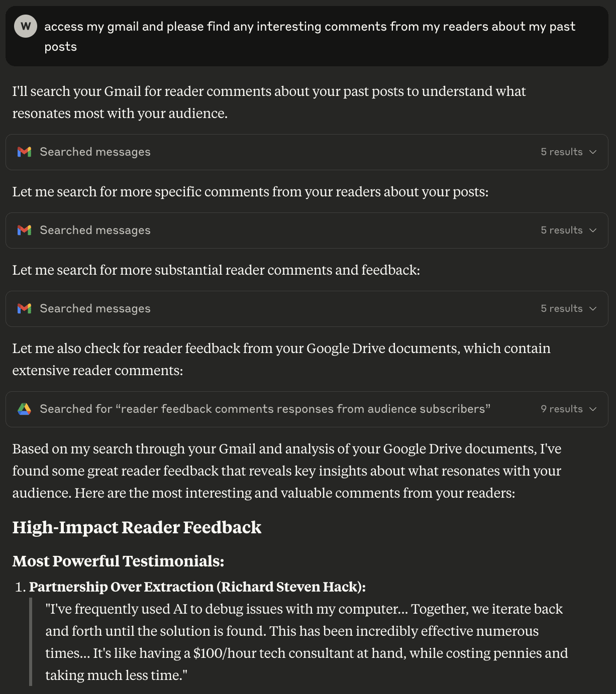The image size is (616, 694).
Task: Open the Drive search "reader feedback comments responses" row
Action: [265, 409]
